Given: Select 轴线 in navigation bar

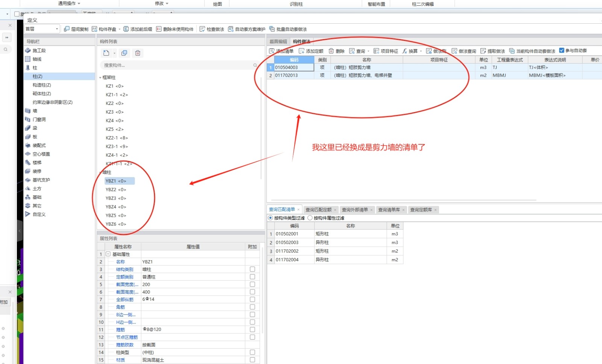Looking at the screenshot, I should pyautogui.click(x=37, y=59).
